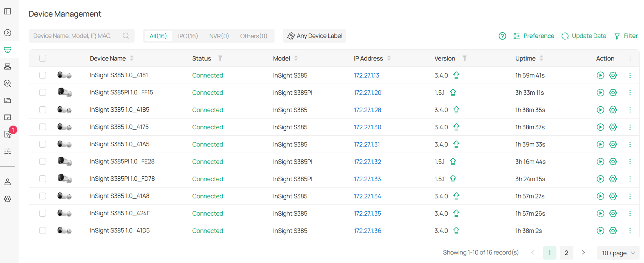Click upgrade arrow for InSight S385PI 1.0_FE28

coord(453,161)
